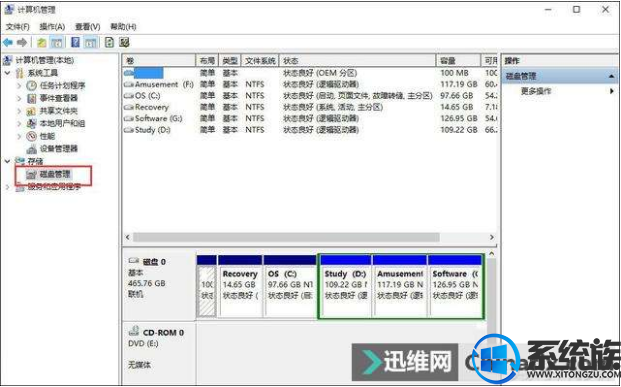Expand the 共享文件夹 node arrow
Image resolution: width=621 pixels, height=387 pixels.
[x=19, y=111]
